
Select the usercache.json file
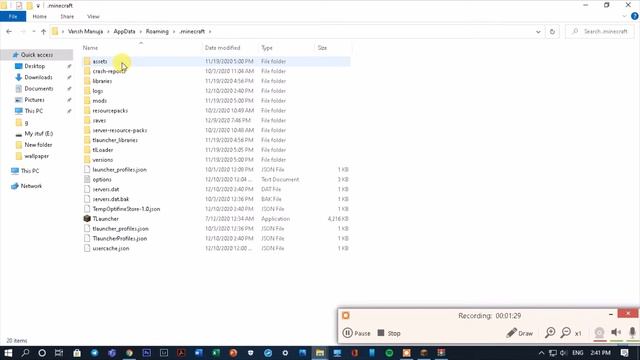111,248
